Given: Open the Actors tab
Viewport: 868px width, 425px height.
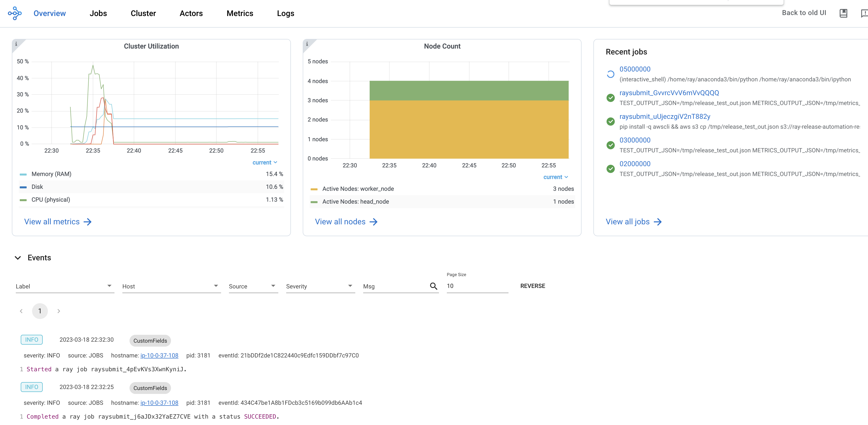Looking at the screenshot, I should [x=191, y=14].
